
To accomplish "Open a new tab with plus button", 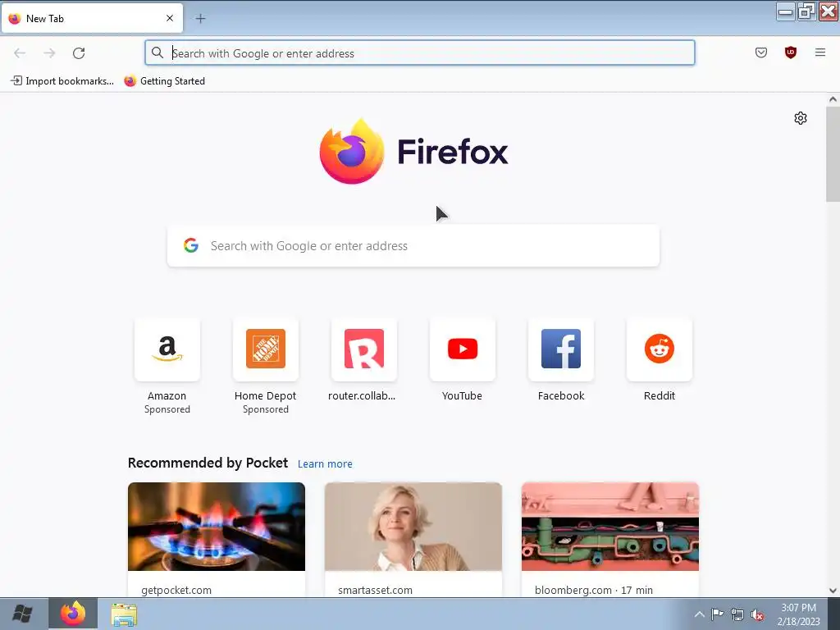I will point(200,19).
